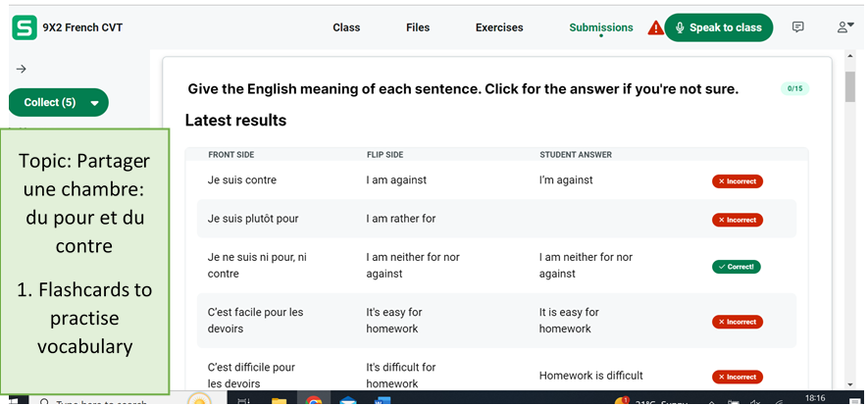Screen dimensions: 868x406
Task: Click the green S app logo
Action: click(24, 27)
